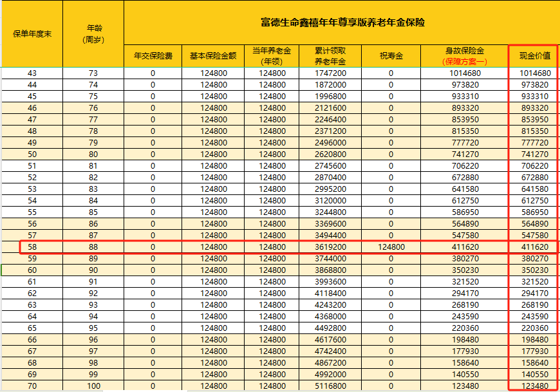Select 564890 in the 现金价值 column

(534, 224)
